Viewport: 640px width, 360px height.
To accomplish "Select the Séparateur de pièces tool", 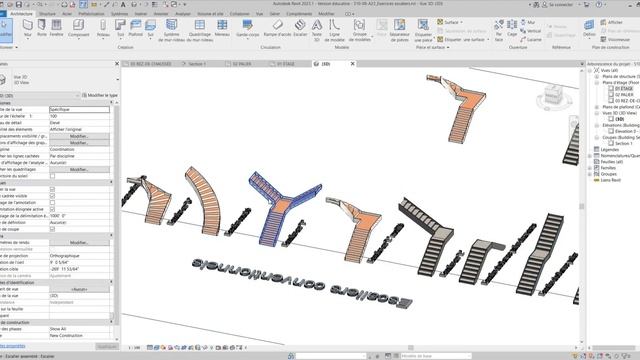I will click(399, 31).
